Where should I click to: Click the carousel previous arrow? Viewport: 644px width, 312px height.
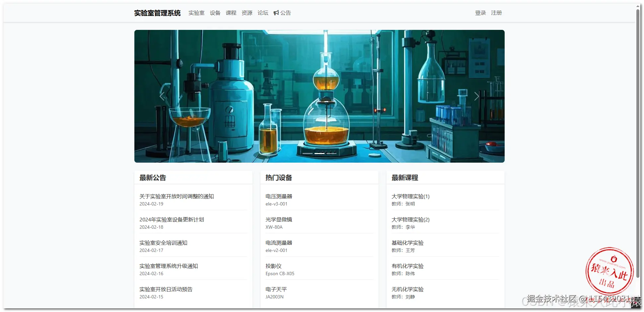[x=162, y=96]
